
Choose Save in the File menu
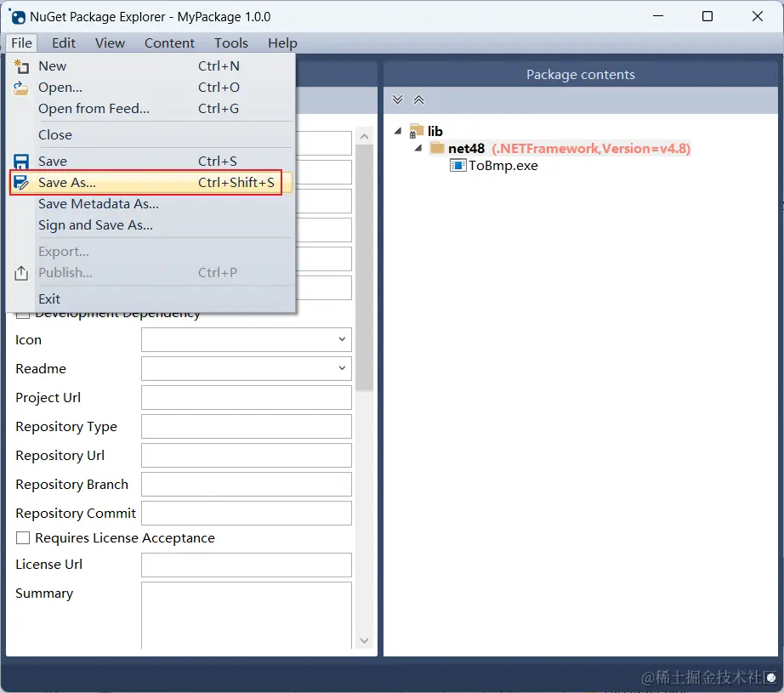tap(151, 162)
